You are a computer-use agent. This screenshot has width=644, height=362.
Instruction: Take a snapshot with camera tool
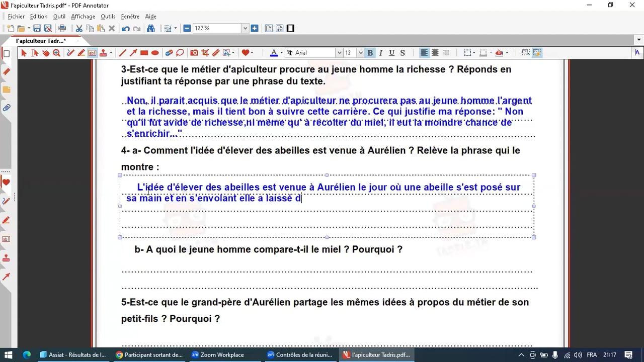click(x=194, y=53)
